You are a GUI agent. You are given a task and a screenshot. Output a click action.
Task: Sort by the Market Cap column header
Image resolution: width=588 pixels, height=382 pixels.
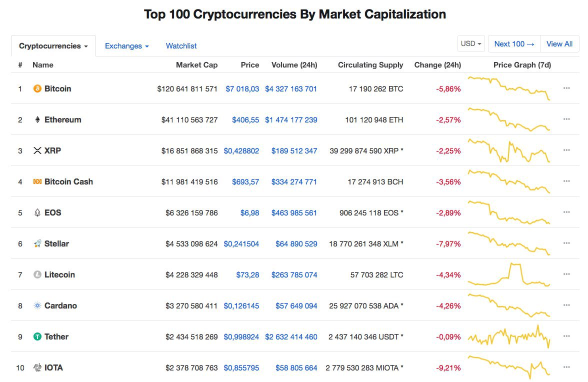tap(196, 65)
